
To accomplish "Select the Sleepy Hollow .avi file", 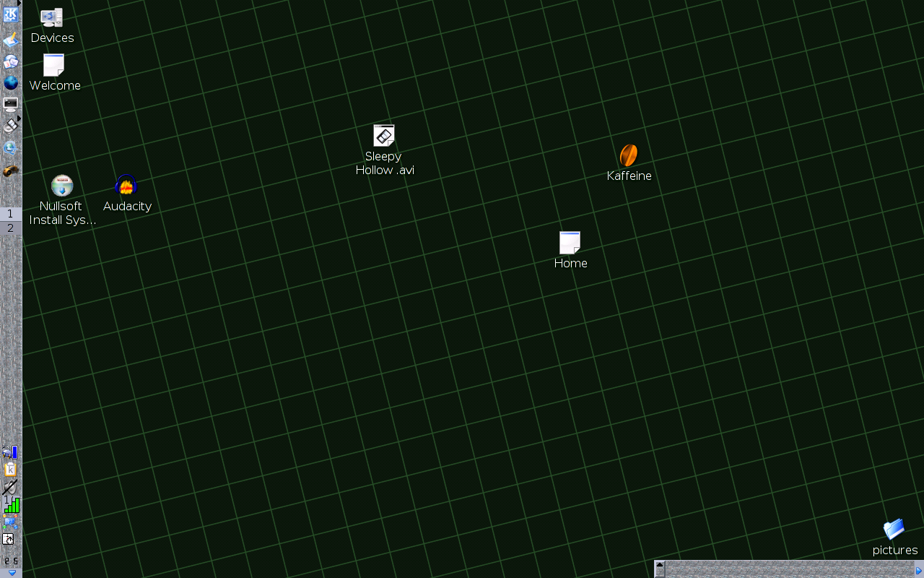I will tap(384, 136).
